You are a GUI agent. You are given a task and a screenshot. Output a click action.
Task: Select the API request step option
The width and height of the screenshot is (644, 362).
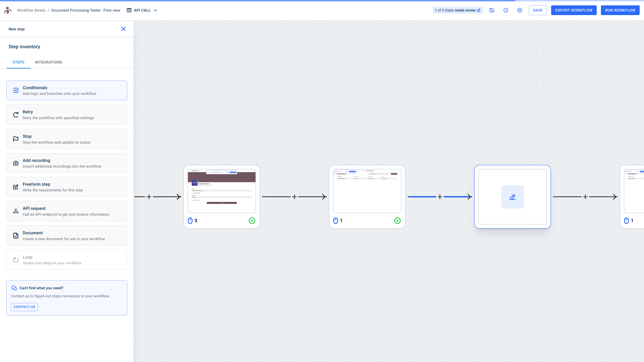tap(67, 211)
